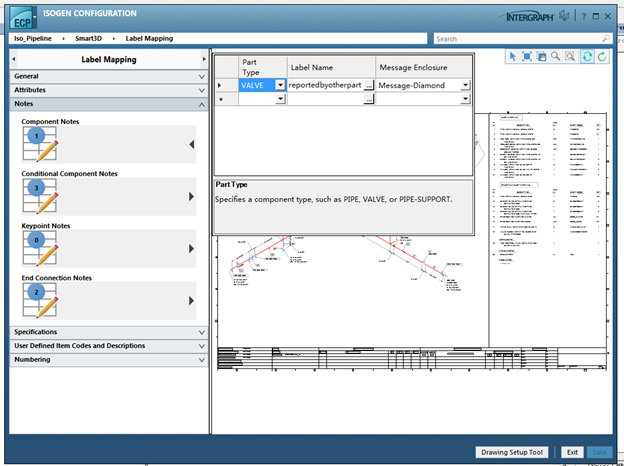The width and height of the screenshot is (624, 466).
Task: Open the Keypoint Notes table icon
Action: pos(40,248)
